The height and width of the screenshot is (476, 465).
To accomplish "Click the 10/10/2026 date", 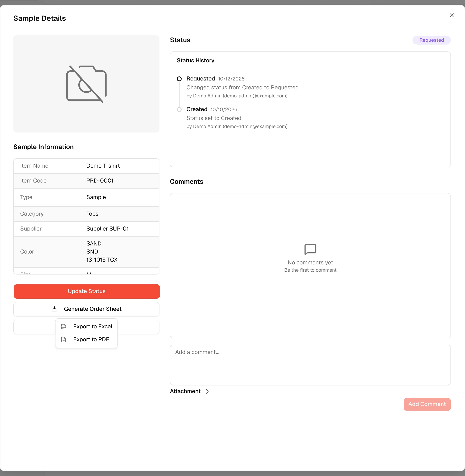I will tap(224, 109).
